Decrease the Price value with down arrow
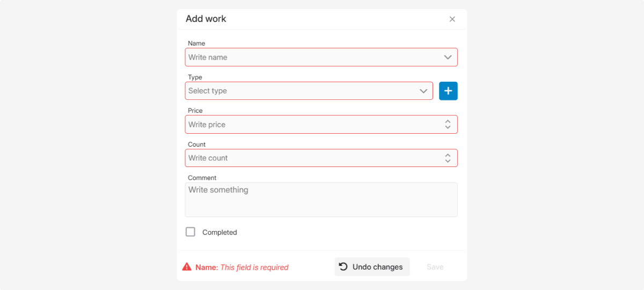Screen dimensions: 644x290 coord(448,127)
